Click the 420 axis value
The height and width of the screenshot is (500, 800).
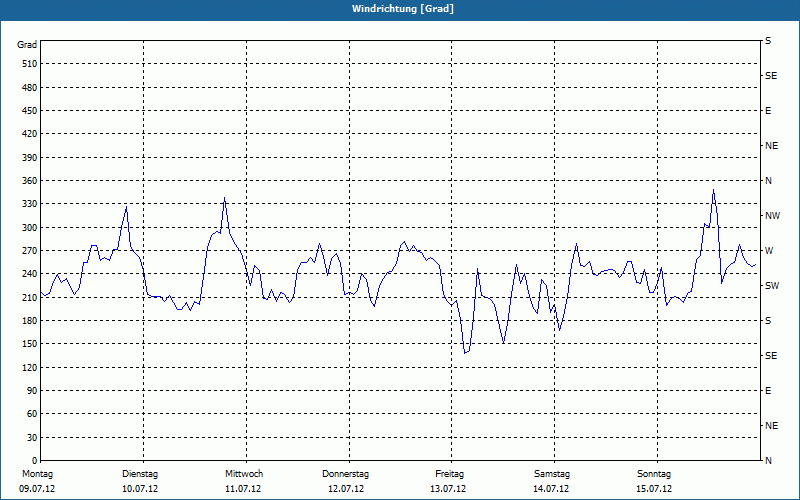pyautogui.click(x=30, y=134)
